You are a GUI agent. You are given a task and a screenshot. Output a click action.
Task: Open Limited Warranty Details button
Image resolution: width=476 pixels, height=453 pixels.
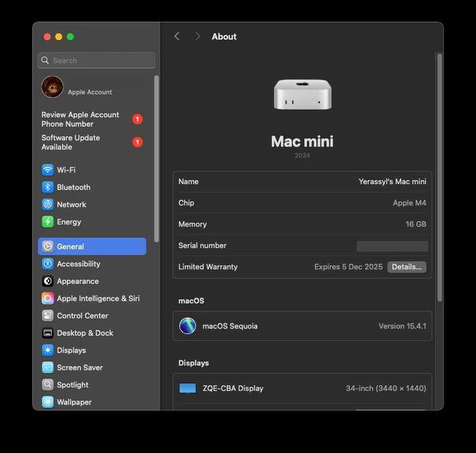[407, 267]
